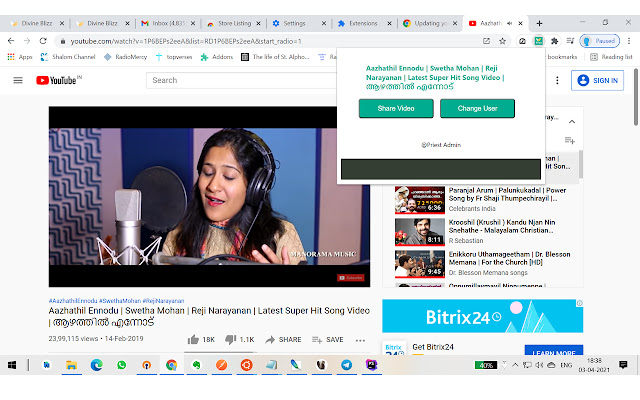Screen dimensions: 640x400
Task: Show hidden tray icons chevron
Action: point(515,365)
